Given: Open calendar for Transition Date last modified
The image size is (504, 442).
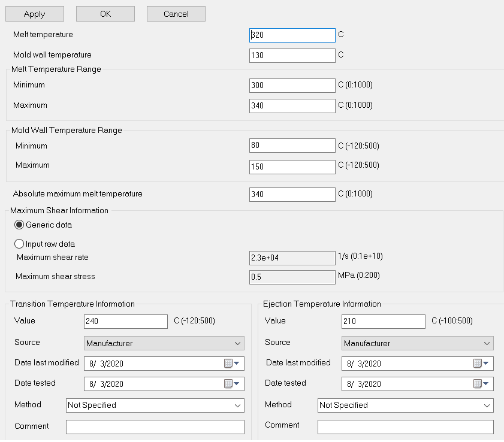Looking at the screenshot, I should click(231, 364).
